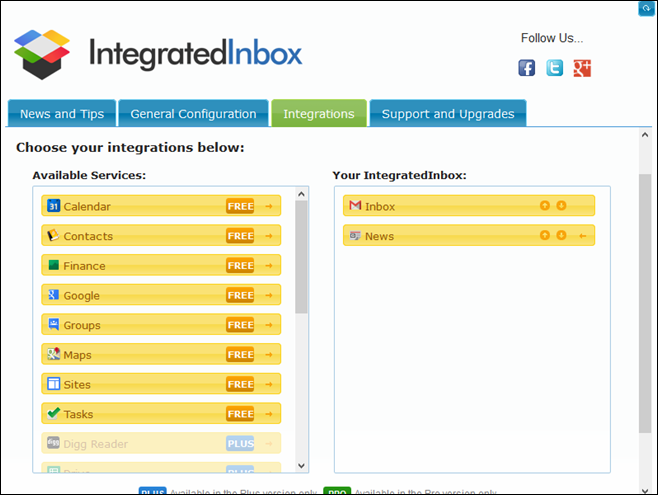
Task: Click the Finance service icon
Action: click(53, 265)
